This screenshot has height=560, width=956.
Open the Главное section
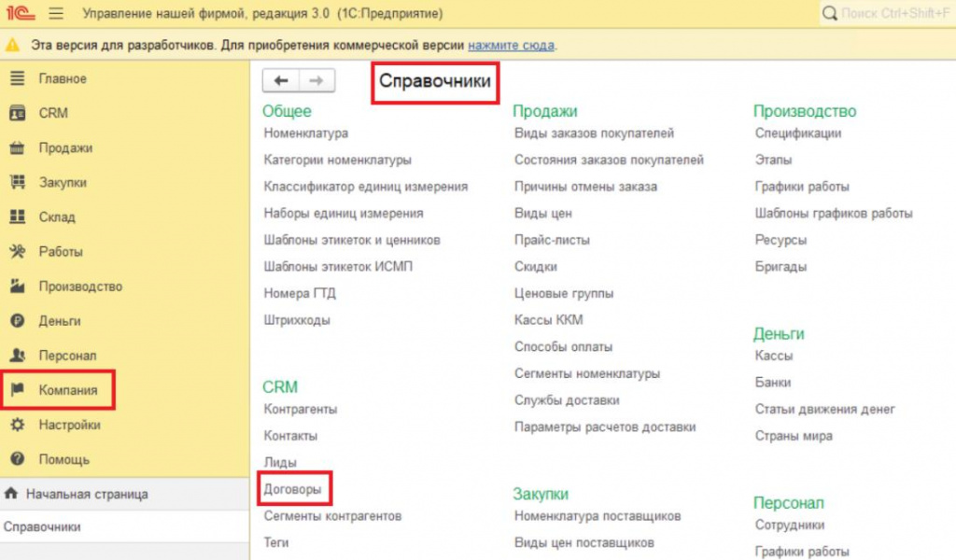(x=63, y=78)
